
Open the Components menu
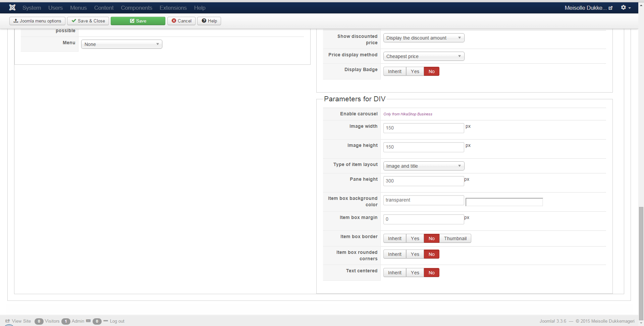click(x=137, y=8)
